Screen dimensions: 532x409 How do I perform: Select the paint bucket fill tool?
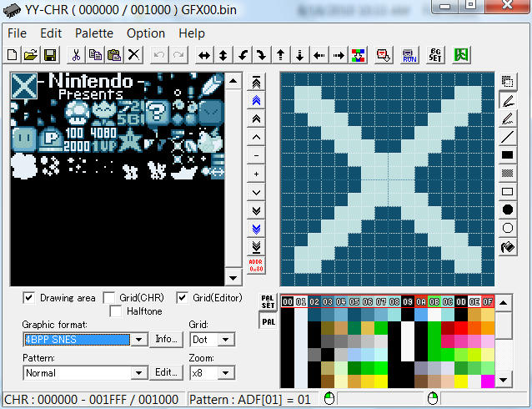508,247
